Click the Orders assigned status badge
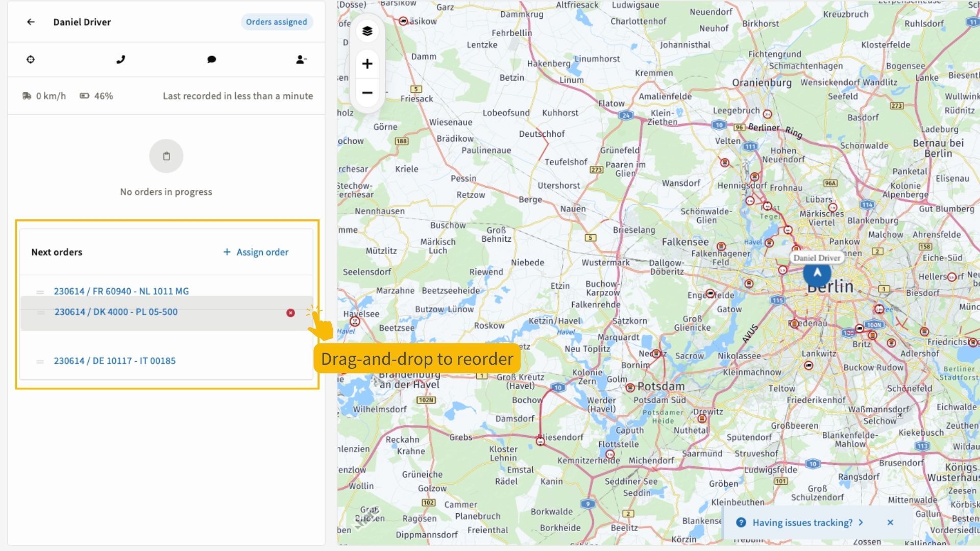Image resolution: width=980 pixels, height=551 pixels. click(x=277, y=22)
